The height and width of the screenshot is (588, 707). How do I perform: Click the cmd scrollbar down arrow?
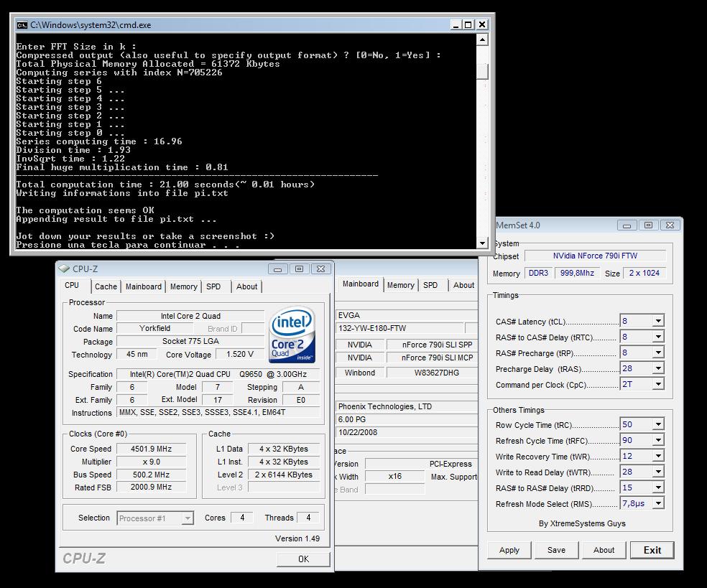482,243
